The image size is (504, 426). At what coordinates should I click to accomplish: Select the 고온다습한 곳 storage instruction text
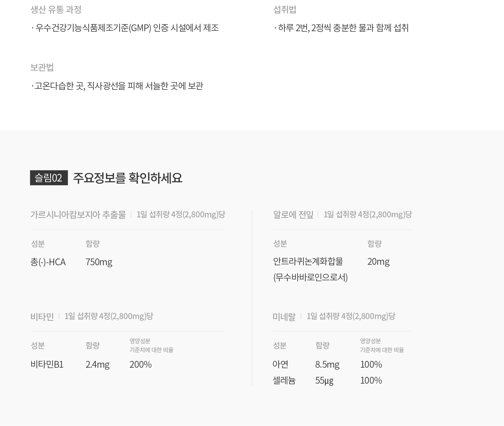[117, 86]
